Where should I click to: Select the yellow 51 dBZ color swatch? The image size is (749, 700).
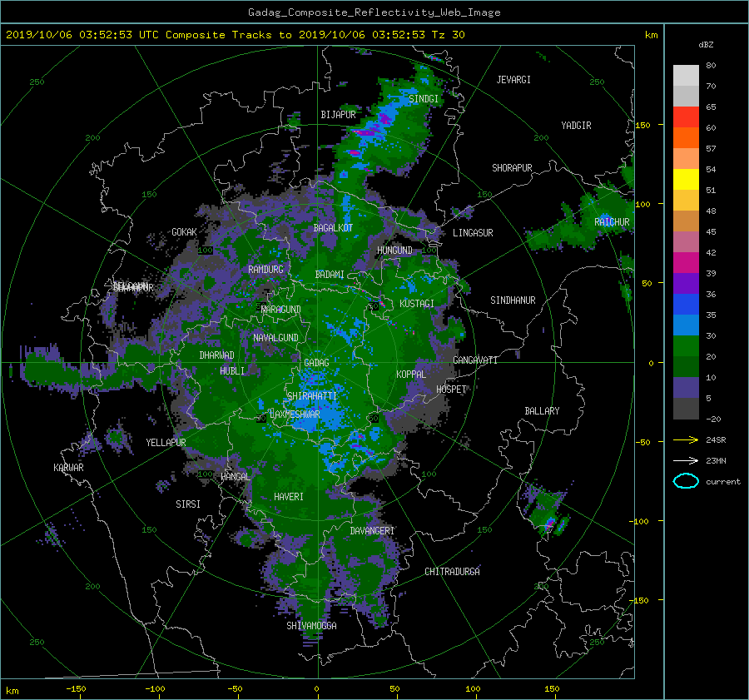click(686, 179)
